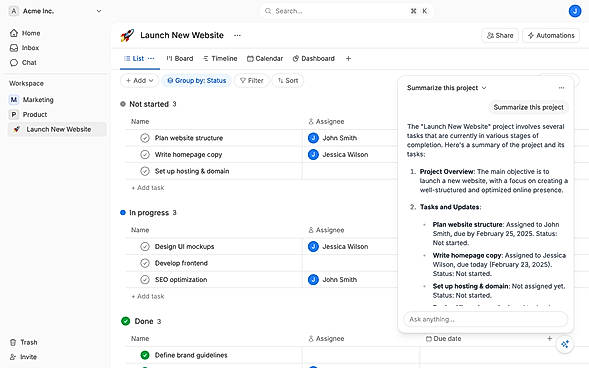Switch to the Timeline tab
This screenshot has width=589, height=368.
[x=220, y=59]
